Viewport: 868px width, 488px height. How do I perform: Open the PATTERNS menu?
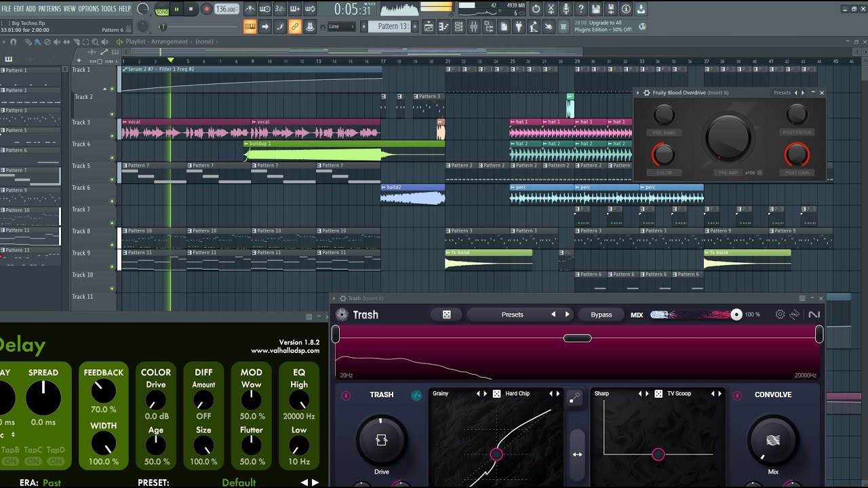click(50, 9)
